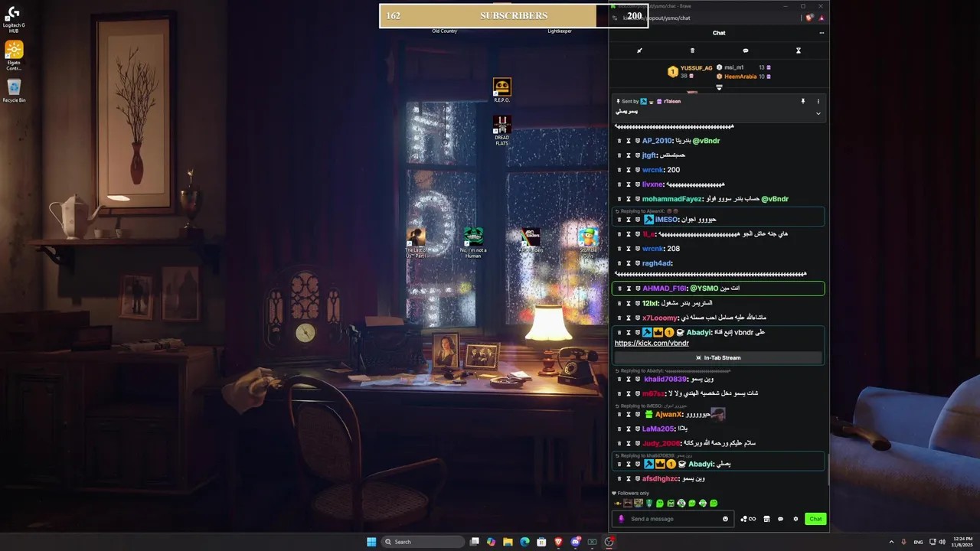Select the R.E.P.O. game shortcut

pyautogui.click(x=501, y=90)
